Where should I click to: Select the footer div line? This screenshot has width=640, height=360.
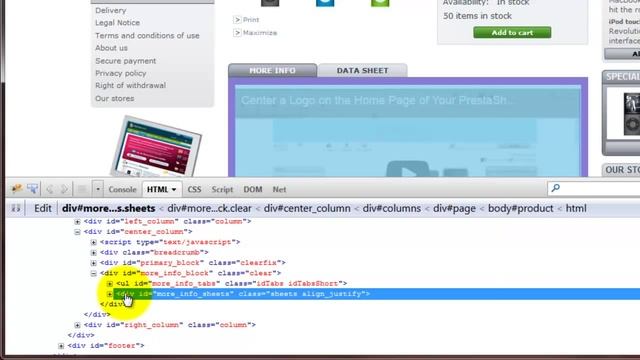106,346
